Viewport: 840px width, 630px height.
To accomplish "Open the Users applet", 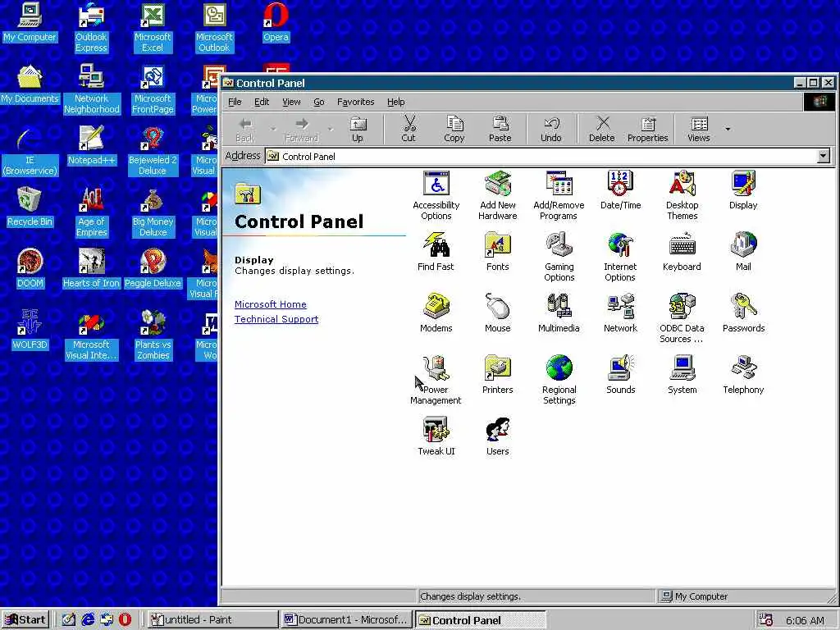I will pos(498,436).
